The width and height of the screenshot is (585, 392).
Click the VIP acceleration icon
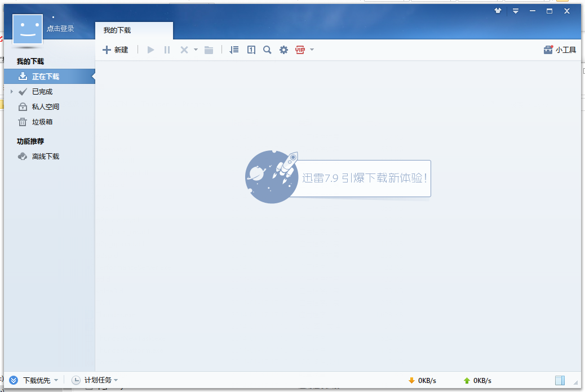click(x=301, y=50)
